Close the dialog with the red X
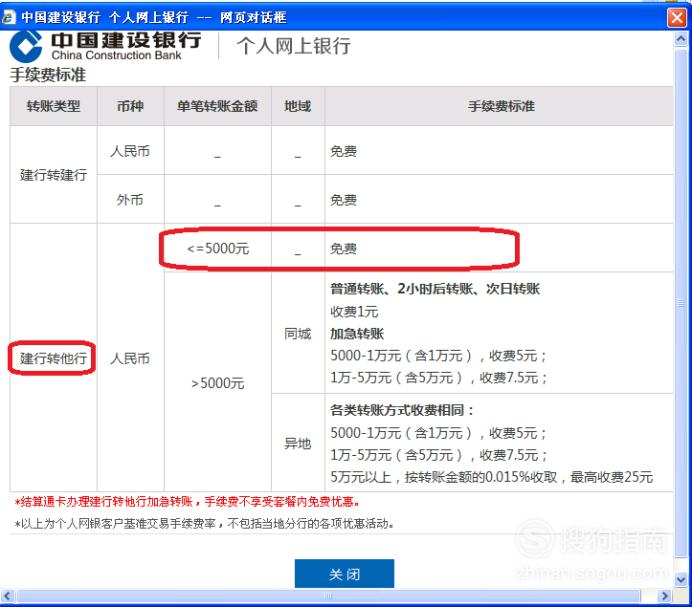The height and width of the screenshot is (607, 692). (677, 18)
